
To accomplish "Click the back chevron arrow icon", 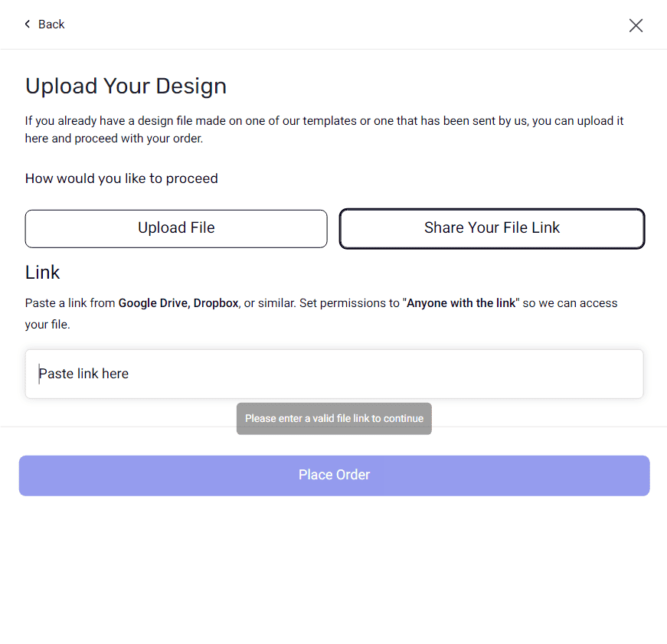I will tap(28, 25).
